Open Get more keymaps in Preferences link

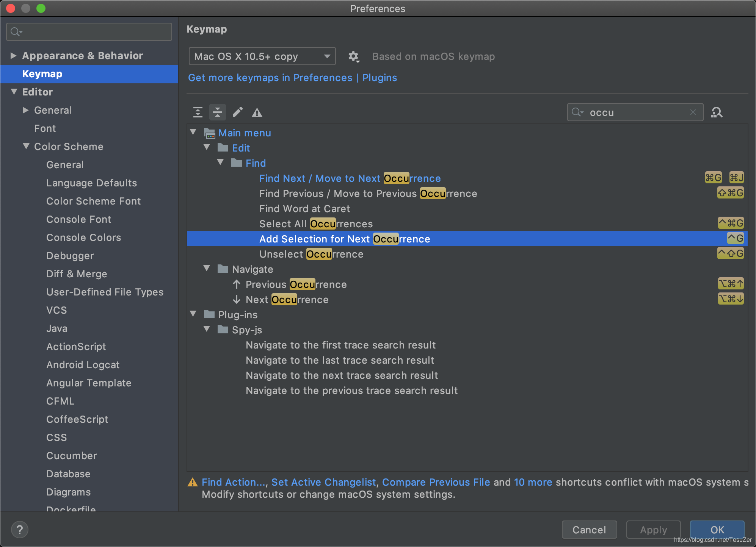tap(270, 78)
